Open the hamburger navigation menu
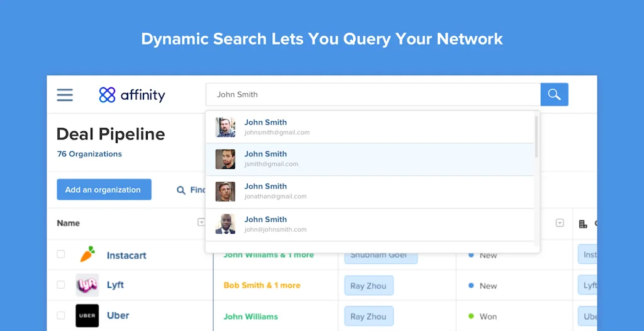 pos(65,95)
